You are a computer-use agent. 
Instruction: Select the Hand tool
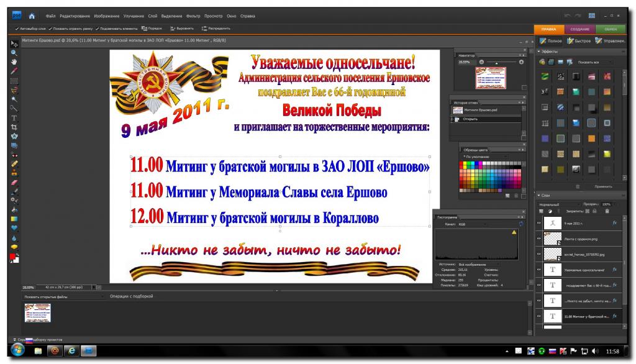14,62
